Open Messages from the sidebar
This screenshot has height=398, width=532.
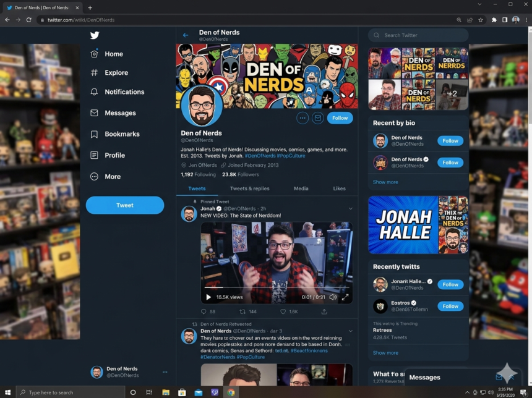[x=113, y=113]
